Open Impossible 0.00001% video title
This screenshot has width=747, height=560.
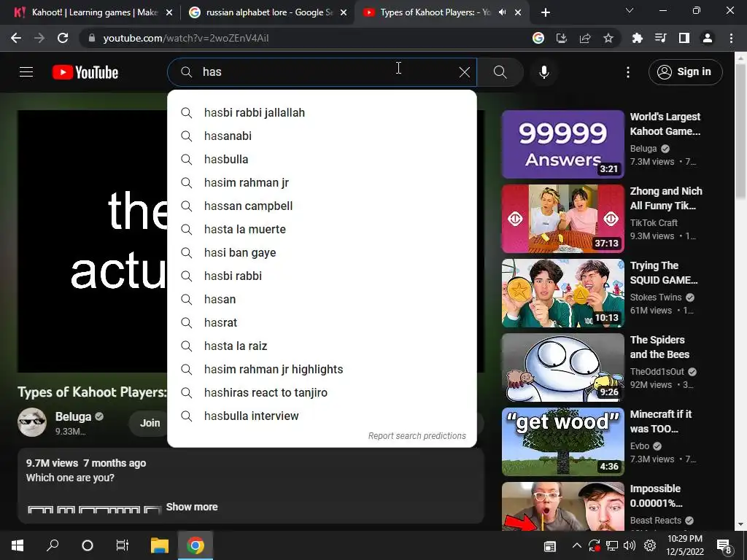click(656, 496)
